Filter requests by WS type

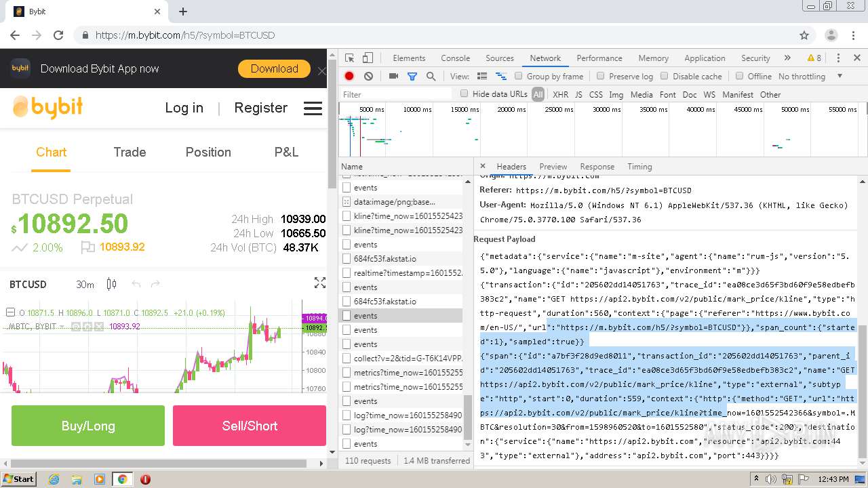click(x=709, y=95)
